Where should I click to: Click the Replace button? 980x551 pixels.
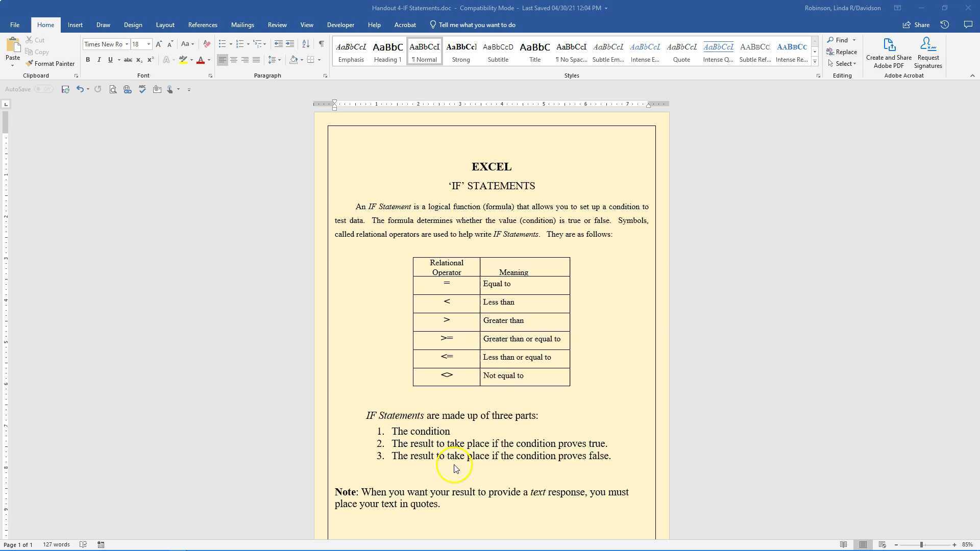point(842,52)
